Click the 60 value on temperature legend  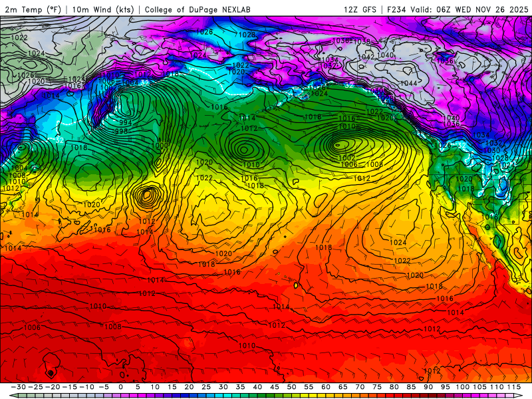tap(326, 387)
